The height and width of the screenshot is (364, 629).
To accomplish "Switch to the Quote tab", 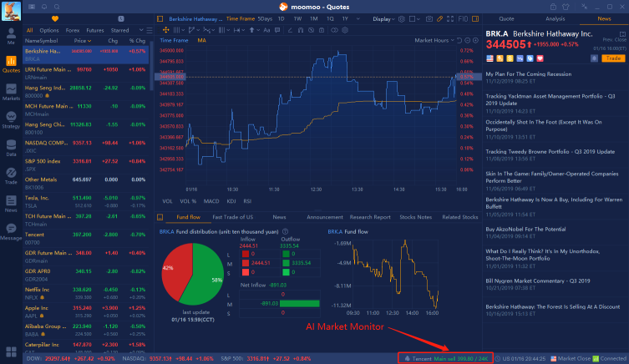I will point(506,19).
